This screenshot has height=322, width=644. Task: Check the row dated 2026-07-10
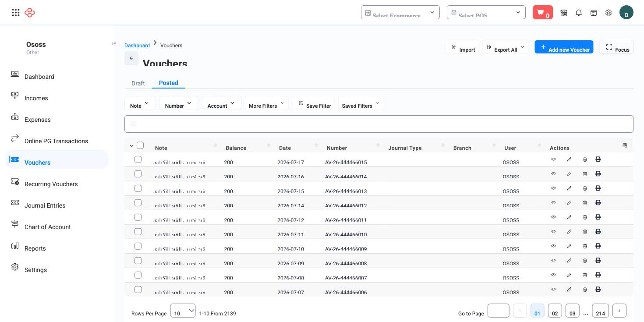click(x=138, y=246)
